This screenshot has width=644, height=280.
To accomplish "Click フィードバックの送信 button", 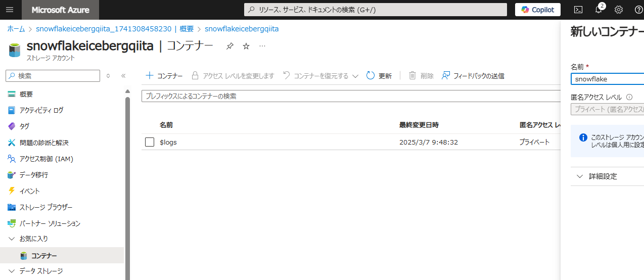I will [473, 76].
